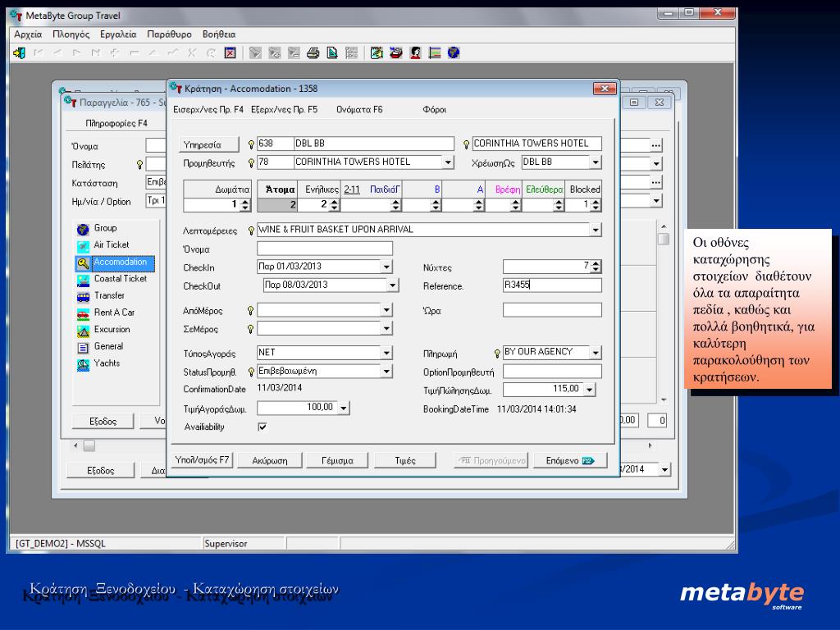
Task: Click the lookup bulb next to Πληρωμή
Action: pos(497,354)
